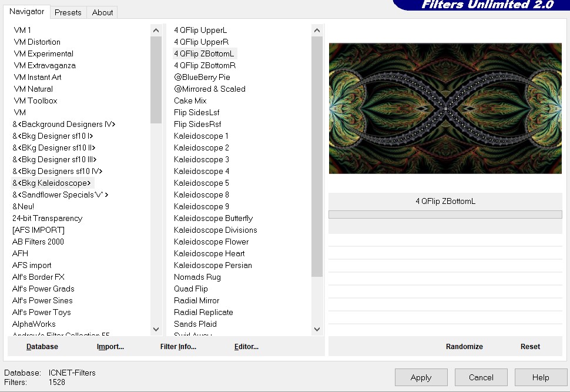The width and height of the screenshot is (570, 392).
Task: Switch to the Presets tab
Action: pyautogui.click(x=68, y=12)
